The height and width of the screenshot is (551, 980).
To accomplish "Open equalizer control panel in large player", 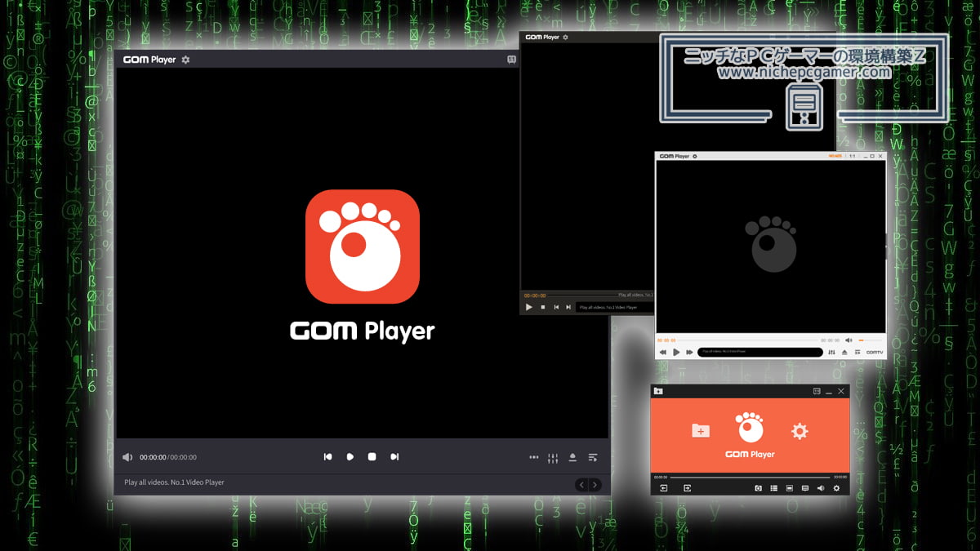I will coord(553,458).
